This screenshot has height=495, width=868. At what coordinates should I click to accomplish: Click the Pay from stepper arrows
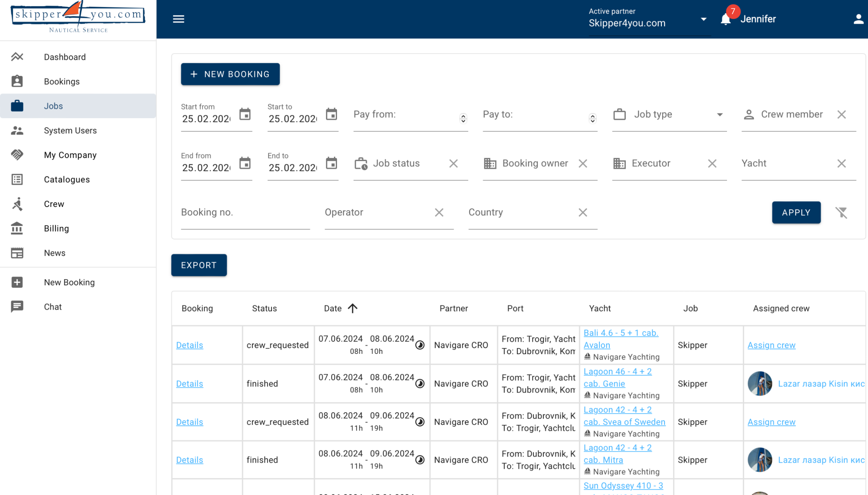pyautogui.click(x=463, y=118)
